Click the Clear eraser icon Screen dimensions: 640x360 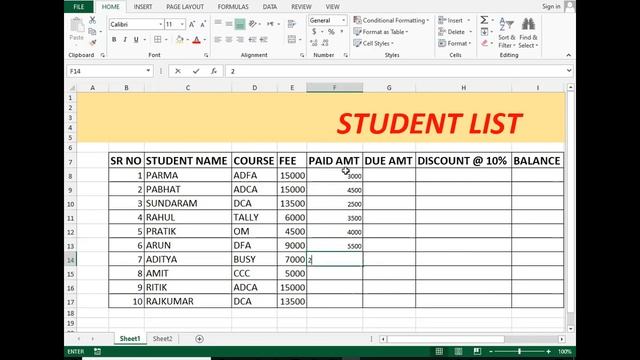(x=484, y=43)
